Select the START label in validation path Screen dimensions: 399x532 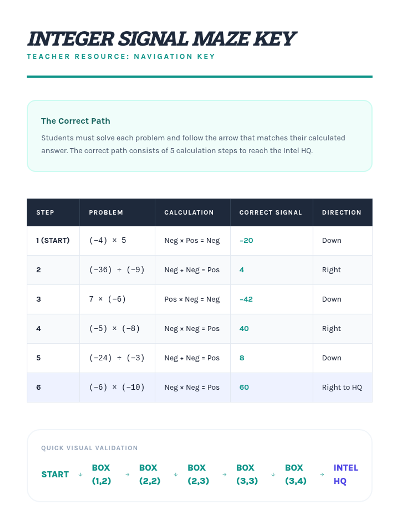pos(55,474)
